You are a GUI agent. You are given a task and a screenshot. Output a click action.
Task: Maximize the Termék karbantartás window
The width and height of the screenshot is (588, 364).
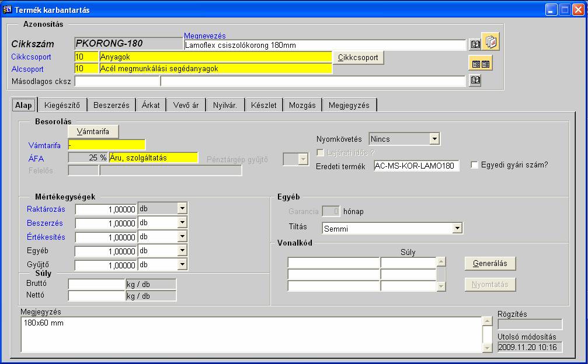(565, 10)
